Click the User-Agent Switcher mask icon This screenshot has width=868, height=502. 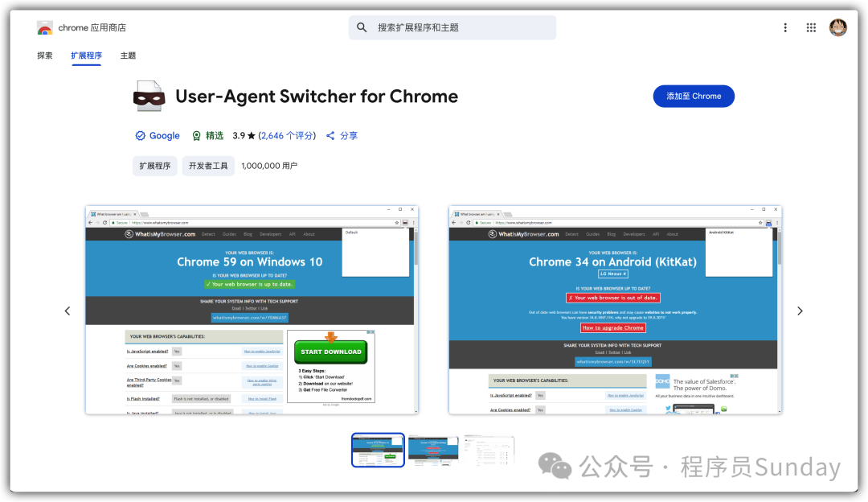pyautogui.click(x=149, y=97)
